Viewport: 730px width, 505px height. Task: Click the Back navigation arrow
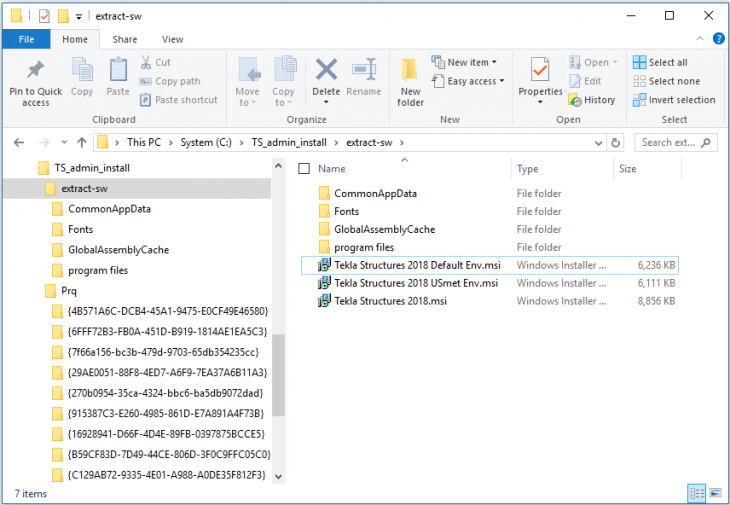click(19, 142)
